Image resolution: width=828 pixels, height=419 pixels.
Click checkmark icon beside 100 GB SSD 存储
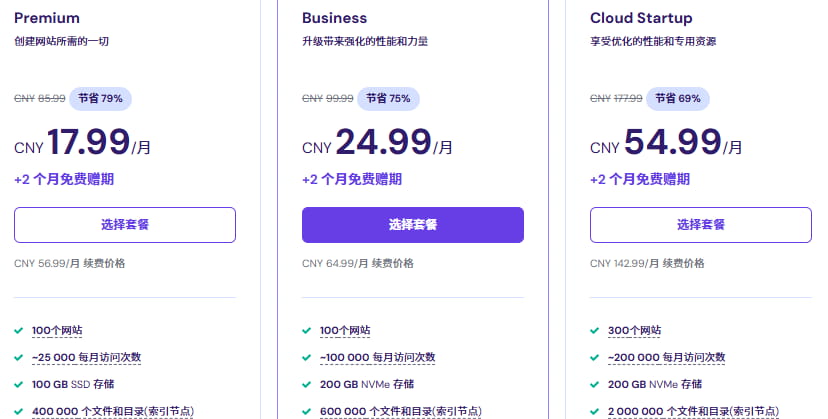pyautogui.click(x=19, y=384)
